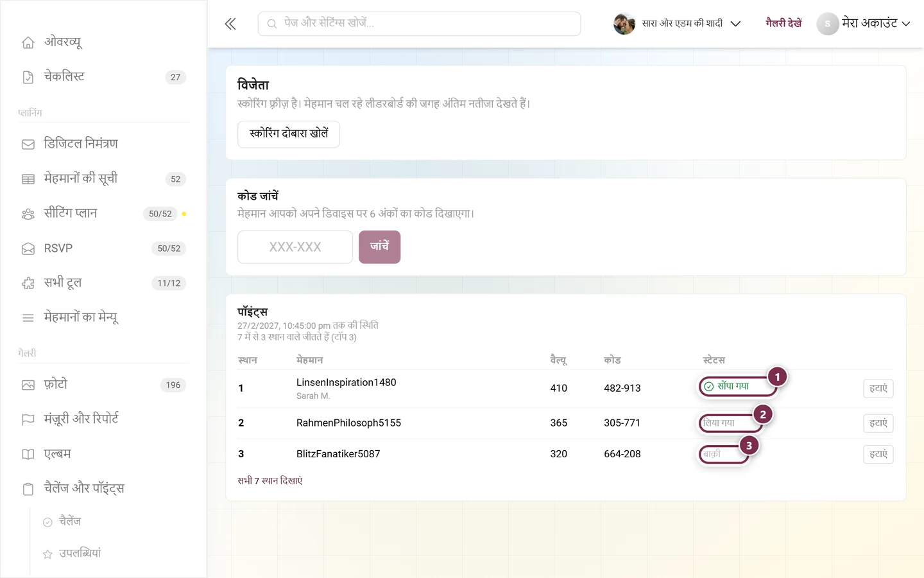Click the home icon beside ओवरव्यू
924x578 pixels.
point(28,43)
